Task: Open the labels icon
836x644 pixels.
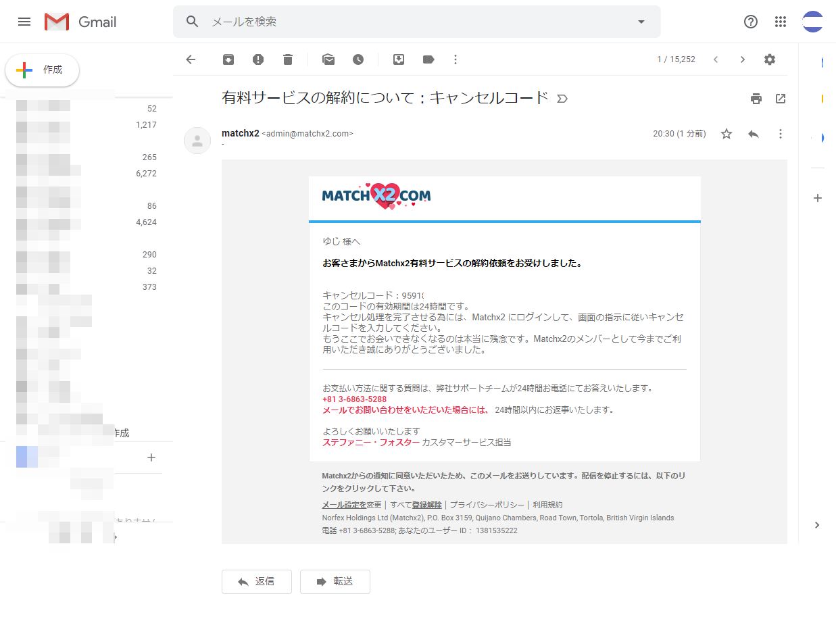Action: point(428,59)
